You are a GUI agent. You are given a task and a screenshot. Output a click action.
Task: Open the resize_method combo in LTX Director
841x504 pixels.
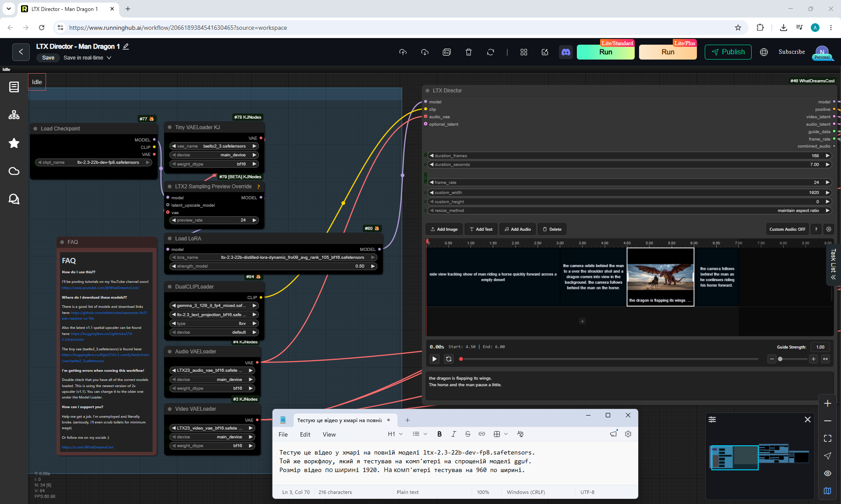pos(629,211)
